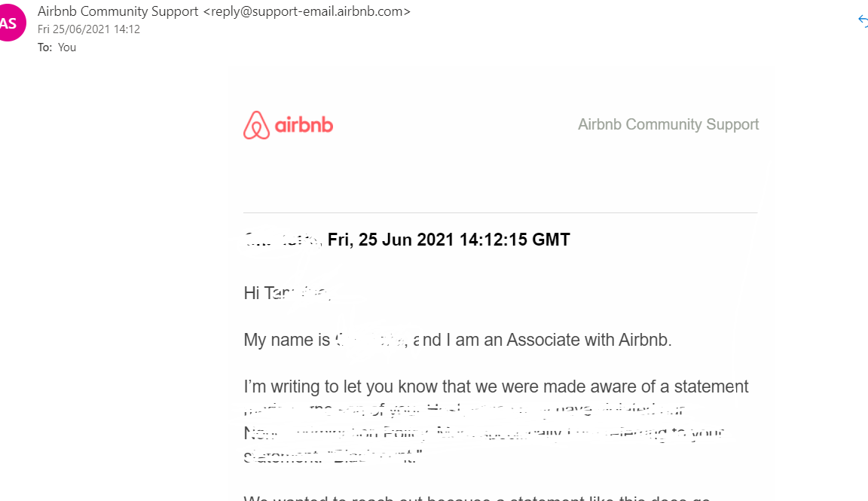Click the Airbnb logo in the email header
The width and height of the screenshot is (868, 501).
click(x=288, y=124)
